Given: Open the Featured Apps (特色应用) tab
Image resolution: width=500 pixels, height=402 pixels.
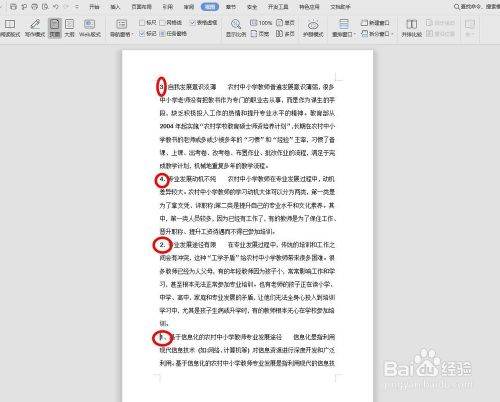Looking at the screenshot, I should pyautogui.click(x=309, y=6).
